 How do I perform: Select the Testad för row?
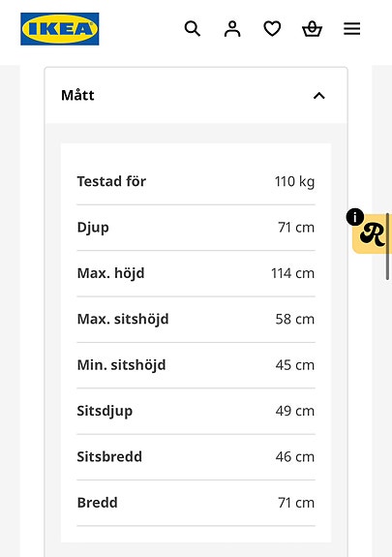coord(196,181)
